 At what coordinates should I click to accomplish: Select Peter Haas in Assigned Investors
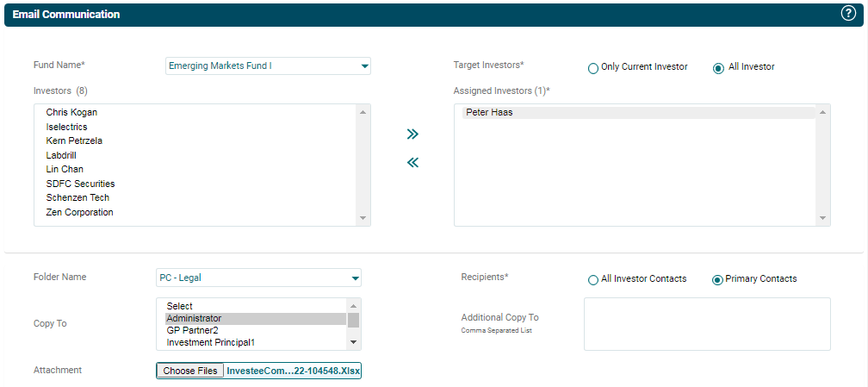click(x=489, y=113)
